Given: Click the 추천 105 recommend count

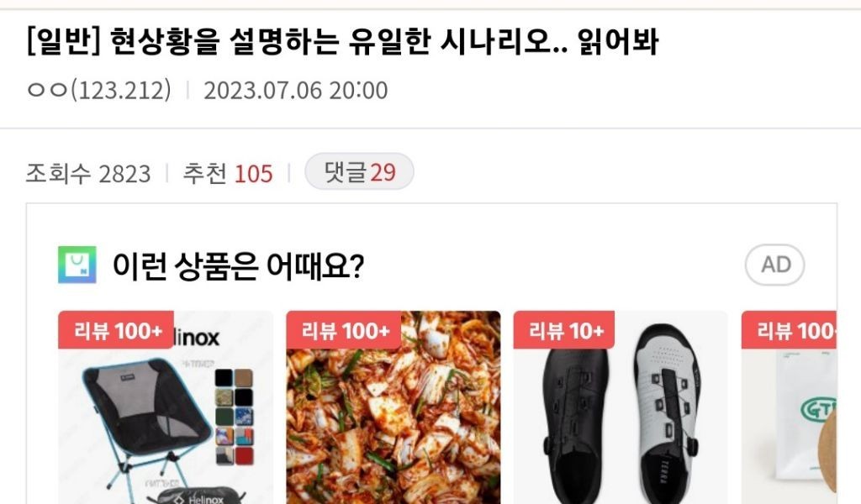Looking at the screenshot, I should pos(227,174).
